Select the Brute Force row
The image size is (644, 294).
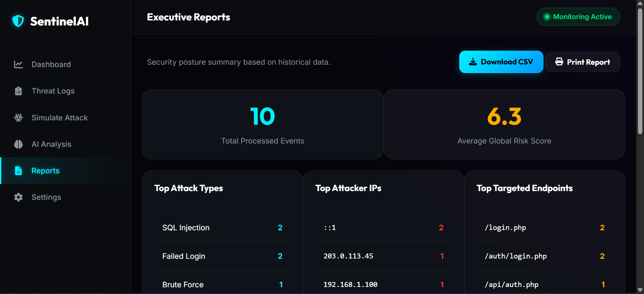point(222,285)
